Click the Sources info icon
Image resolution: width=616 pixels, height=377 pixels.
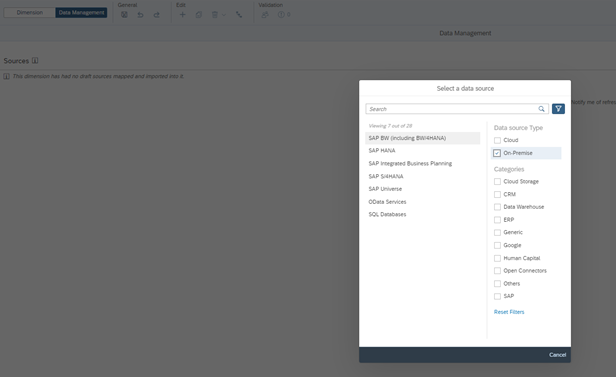click(35, 60)
